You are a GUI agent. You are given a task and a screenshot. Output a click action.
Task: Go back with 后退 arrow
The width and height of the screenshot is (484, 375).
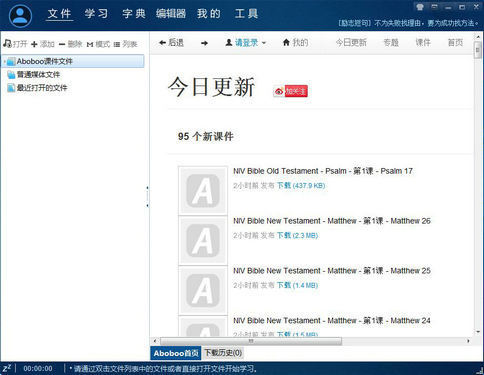point(171,43)
